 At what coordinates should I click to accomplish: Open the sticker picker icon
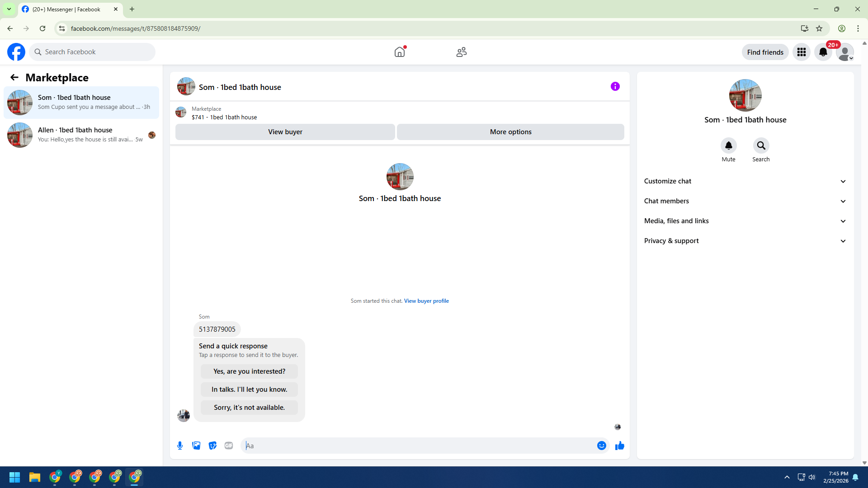pos(212,446)
